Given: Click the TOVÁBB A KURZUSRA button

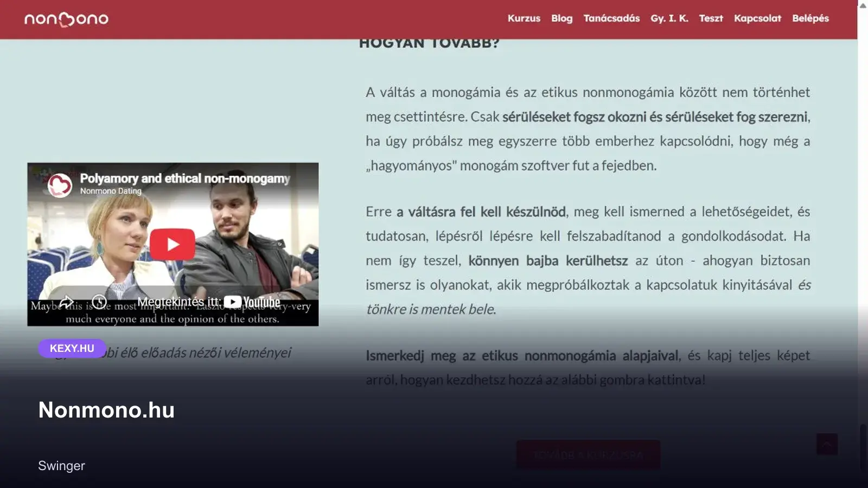Looking at the screenshot, I should (x=588, y=455).
